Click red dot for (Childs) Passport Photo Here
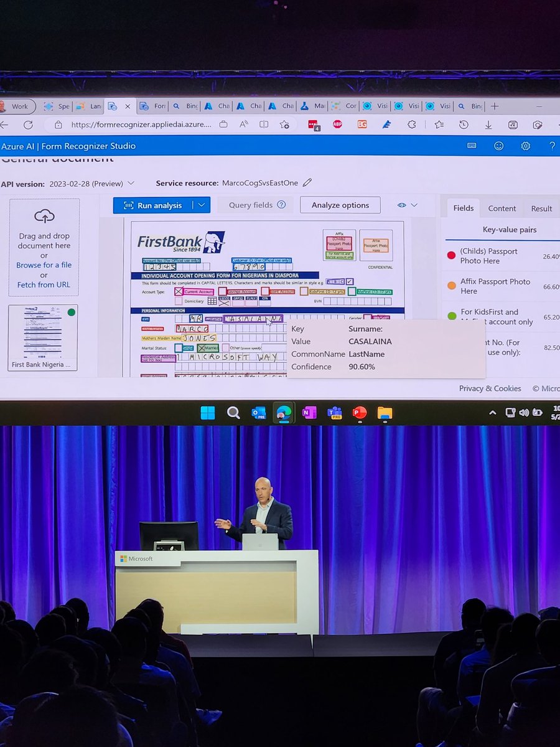This screenshot has height=747, width=560. pos(452,255)
